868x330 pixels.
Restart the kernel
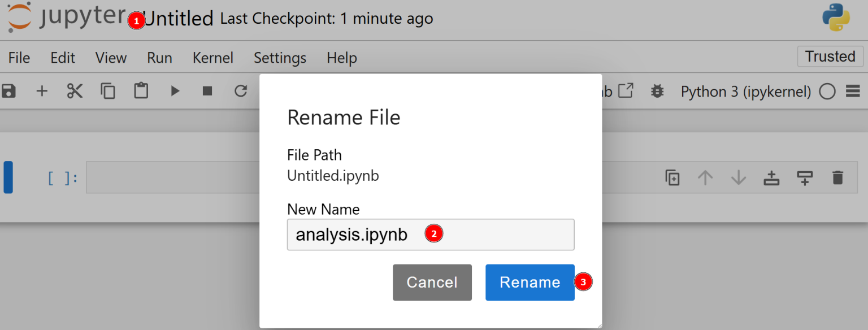[241, 91]
